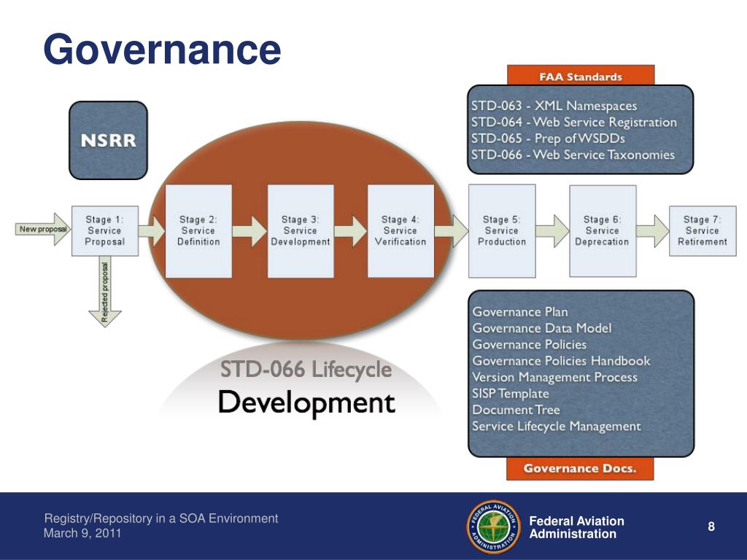Select Stage 6: Service Deprecation box
The height and width of the screenshot is (560, 747).
603,231
